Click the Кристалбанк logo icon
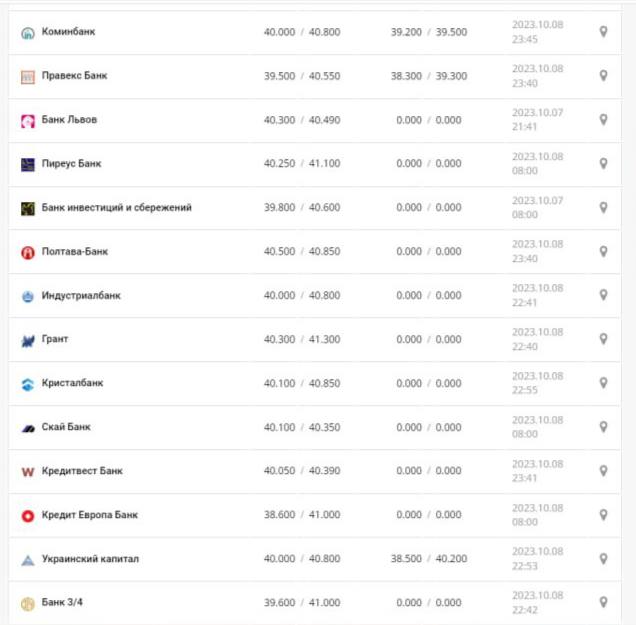 click(28, 384)
